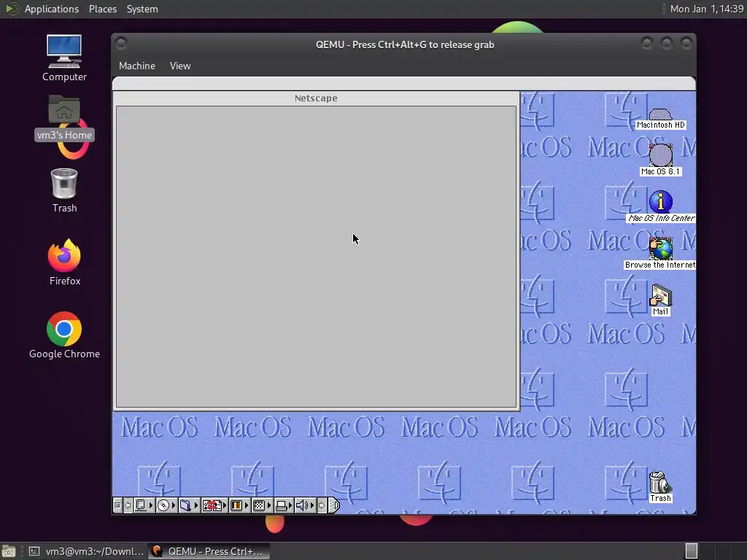This screenshot has width=747, height=560.
Task: Expand the File Sharing module's popup arrow
Action: pyautogui.click(x=196, y=505)
